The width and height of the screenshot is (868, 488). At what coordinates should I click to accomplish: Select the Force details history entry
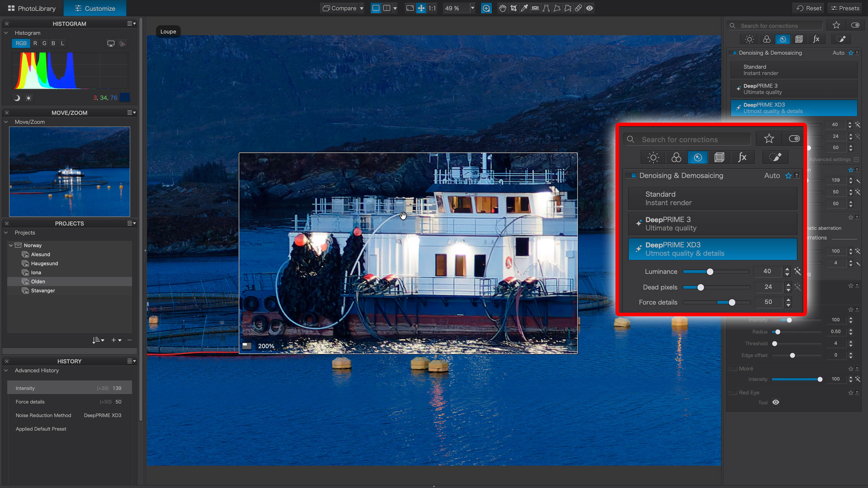(69, 402)
